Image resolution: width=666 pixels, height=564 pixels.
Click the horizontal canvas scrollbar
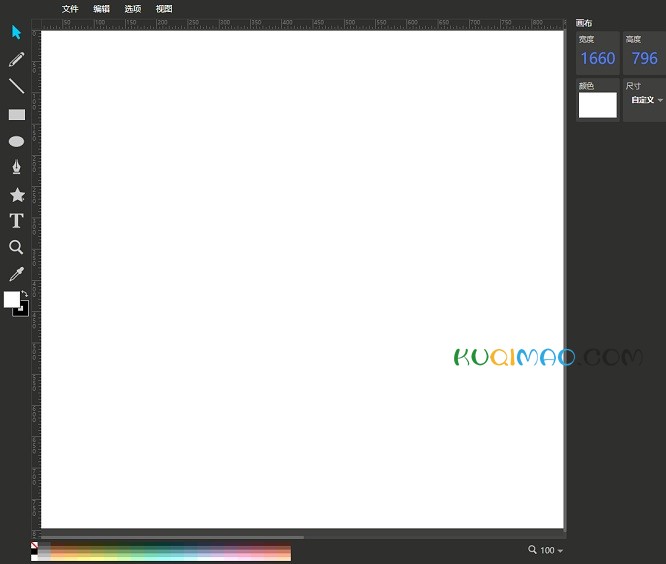click(172, 537)
